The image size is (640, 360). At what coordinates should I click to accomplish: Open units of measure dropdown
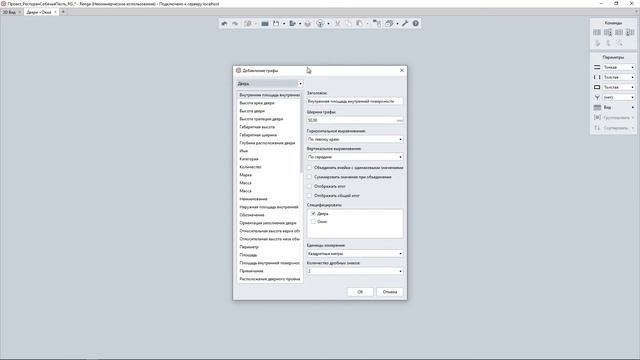355,253
